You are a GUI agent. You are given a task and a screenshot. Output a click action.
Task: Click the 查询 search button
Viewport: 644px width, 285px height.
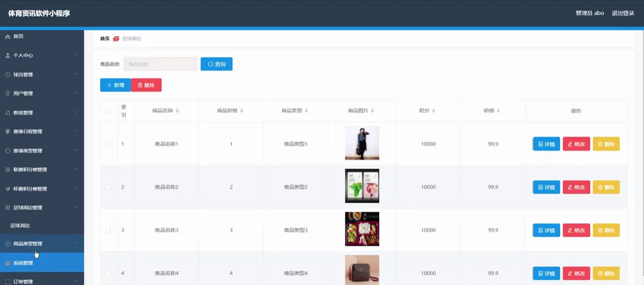tap(216, 64)
